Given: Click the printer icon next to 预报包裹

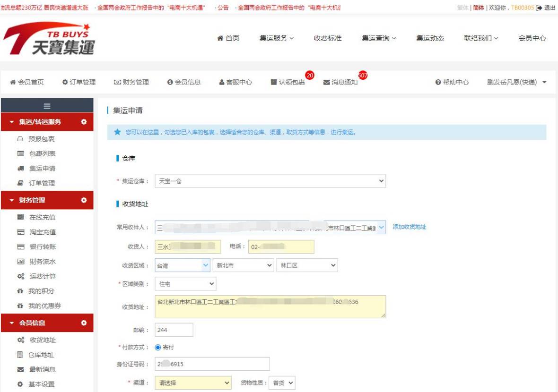Looking at the screenshot, I should tap(20, 139).
